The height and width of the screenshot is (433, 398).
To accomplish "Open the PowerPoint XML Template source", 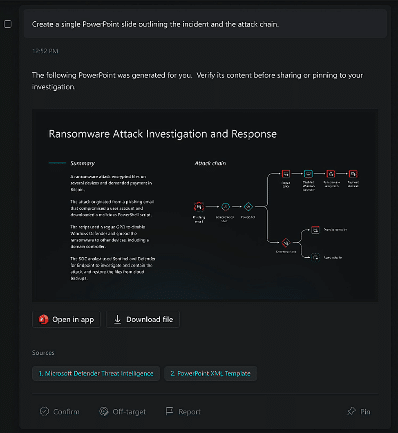I will click(210, 373).
